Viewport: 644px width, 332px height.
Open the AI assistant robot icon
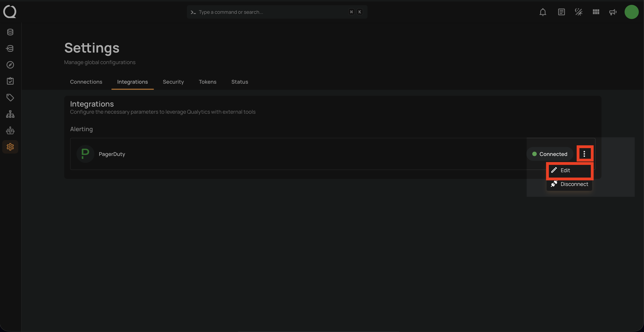pos(10,130)
